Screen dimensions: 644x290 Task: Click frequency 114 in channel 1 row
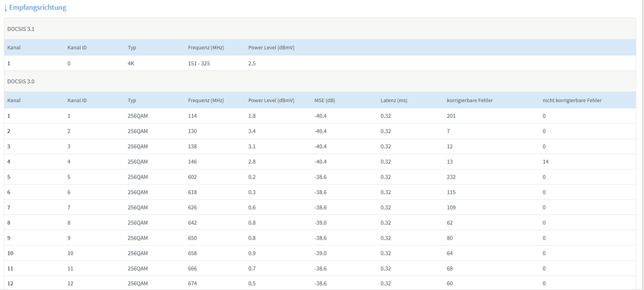(193, 116)
